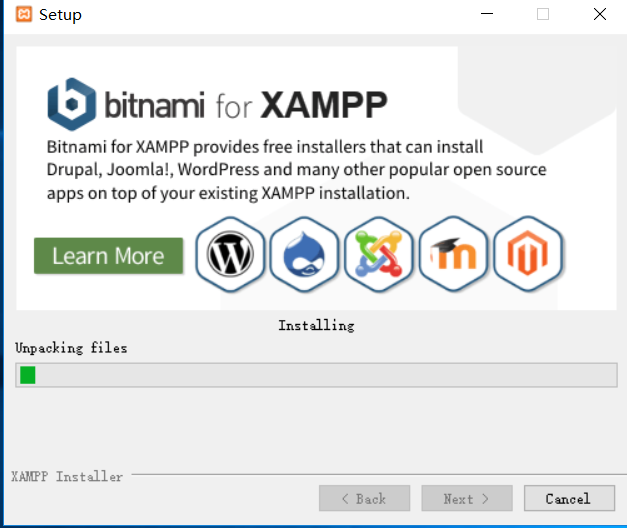This screenshot has height=528, width=627.
Task: Click the Magento hexagon icon
Action: (x=528, y=254)
